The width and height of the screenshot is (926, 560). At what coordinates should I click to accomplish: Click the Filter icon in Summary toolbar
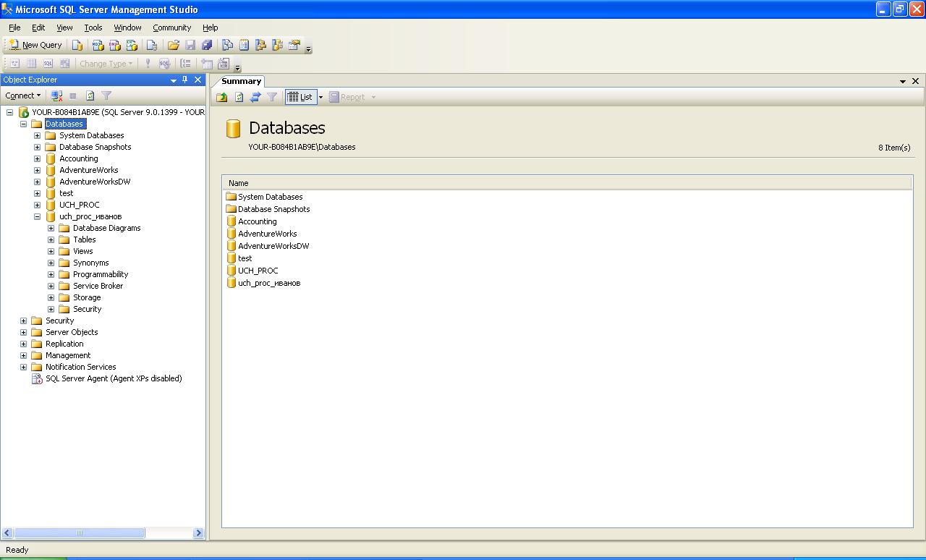[272, 97]
